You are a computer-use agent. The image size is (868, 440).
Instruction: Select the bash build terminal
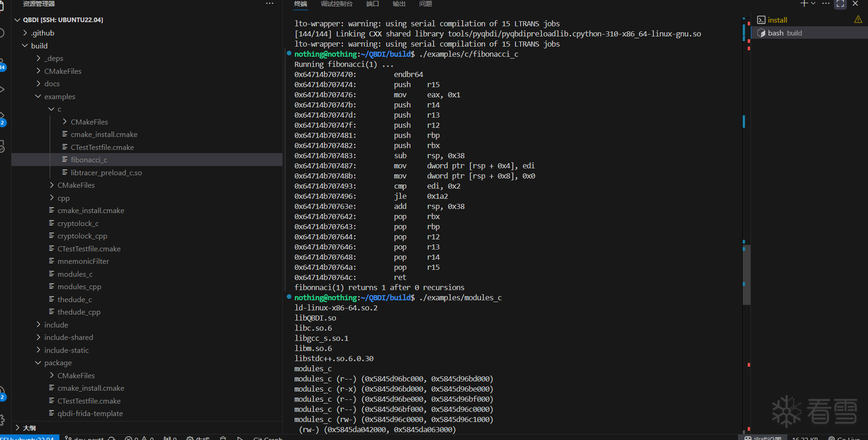785,33
